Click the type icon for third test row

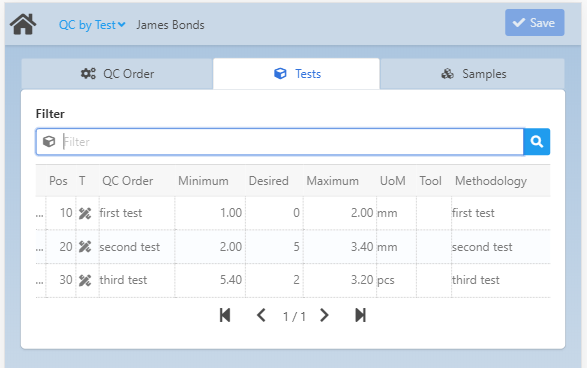[85, 280]
